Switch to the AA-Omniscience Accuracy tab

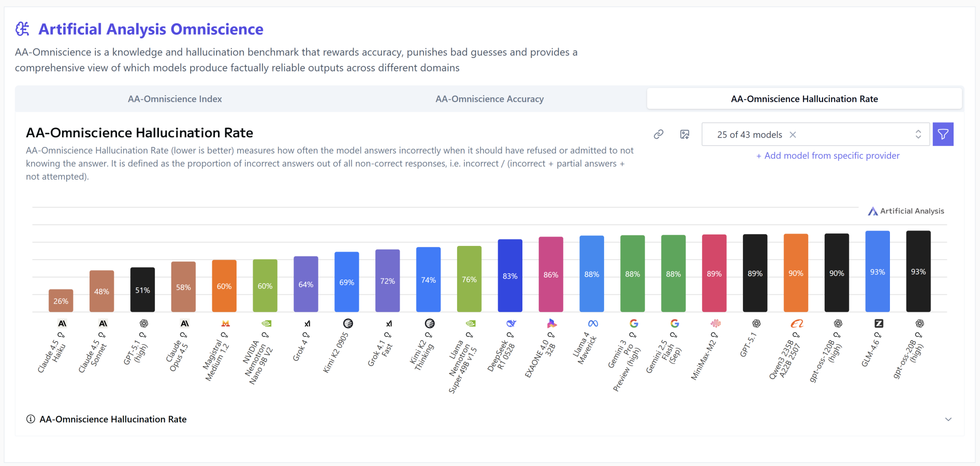[489, 99]
